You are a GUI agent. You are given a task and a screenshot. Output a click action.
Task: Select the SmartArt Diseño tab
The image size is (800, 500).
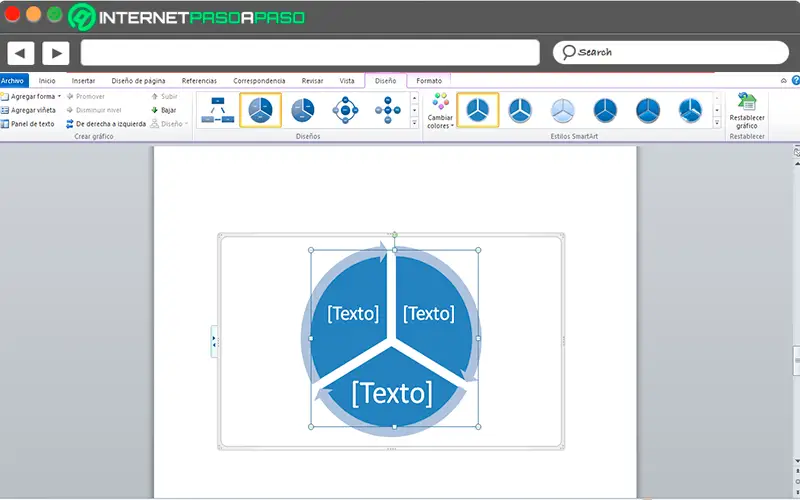pyautogui.click(x=385, y=81)
